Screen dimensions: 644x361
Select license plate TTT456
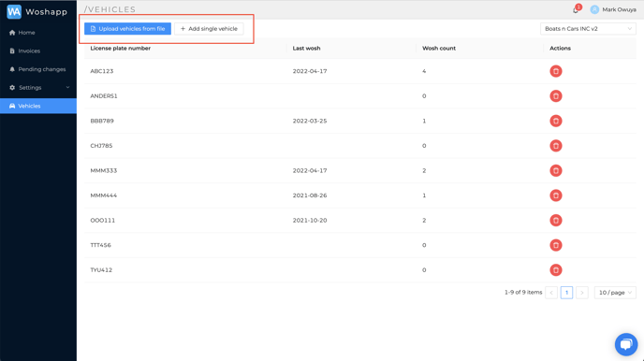click(101, 245)
